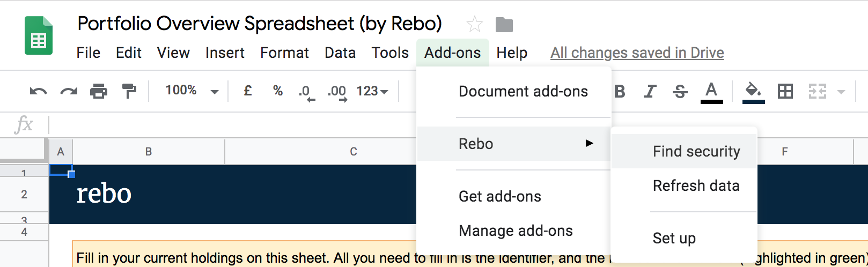Select row 2 header
The width and height of the screenshot is (868, 267).
(x=24, y=195)
